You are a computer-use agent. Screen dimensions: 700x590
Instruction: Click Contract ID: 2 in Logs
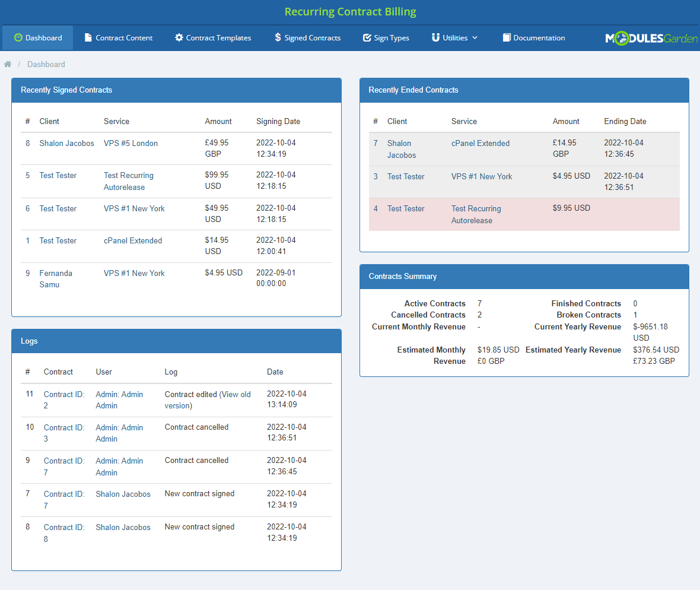(64, 394)
